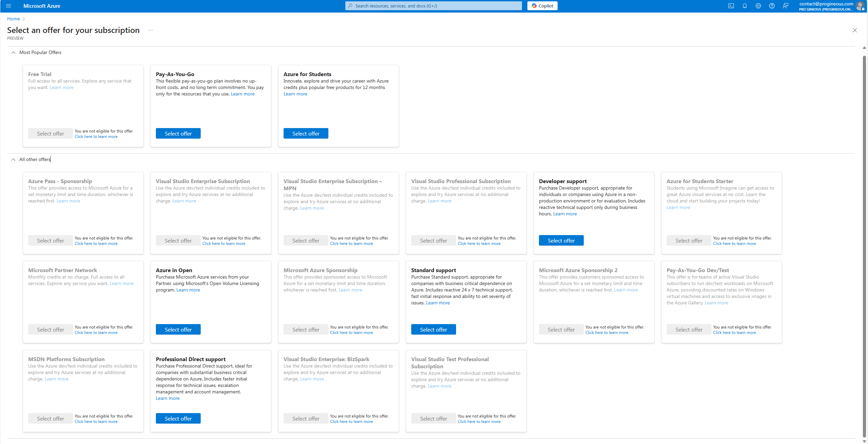Click here to learn more under Visual Studio Test Professional
The height and width of the screenshot is (444, 868).
(x=479, y=422)
